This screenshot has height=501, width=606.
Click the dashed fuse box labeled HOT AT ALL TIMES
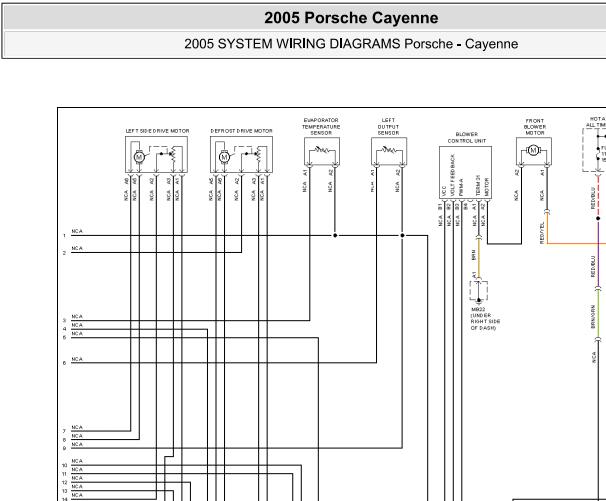594,150
